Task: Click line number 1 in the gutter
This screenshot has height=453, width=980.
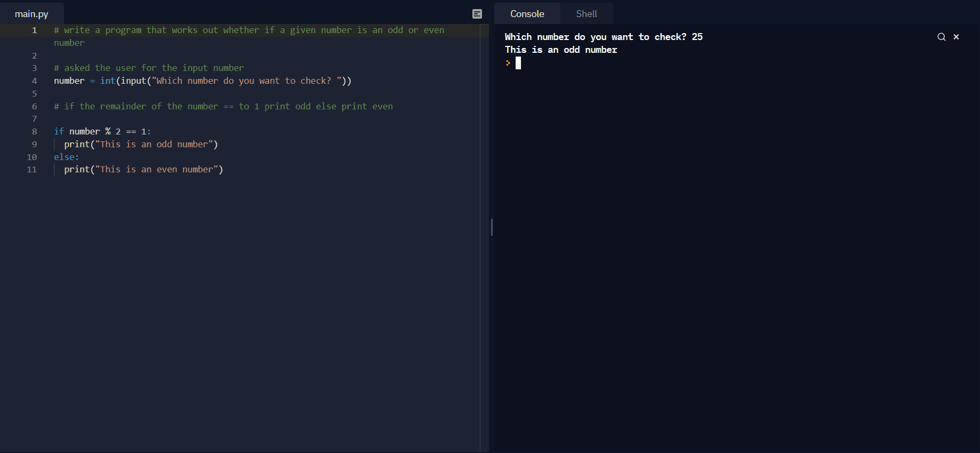Action: coord(35,30)
